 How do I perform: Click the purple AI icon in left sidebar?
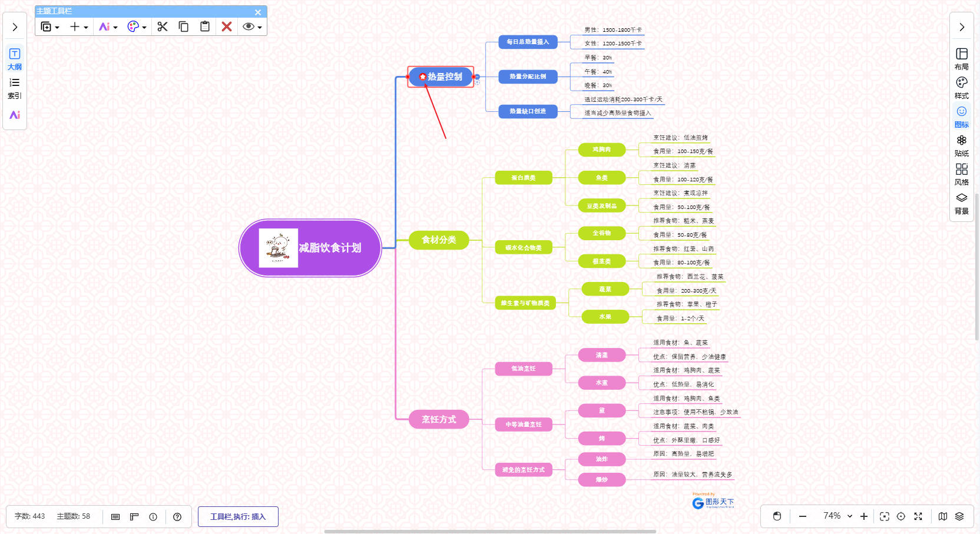click(15, 115)
